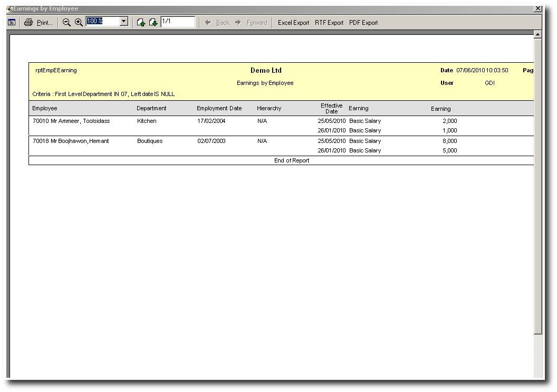Export report using RTF Export
The width and height of the screenshot is (557, 392).
point(329,23)
